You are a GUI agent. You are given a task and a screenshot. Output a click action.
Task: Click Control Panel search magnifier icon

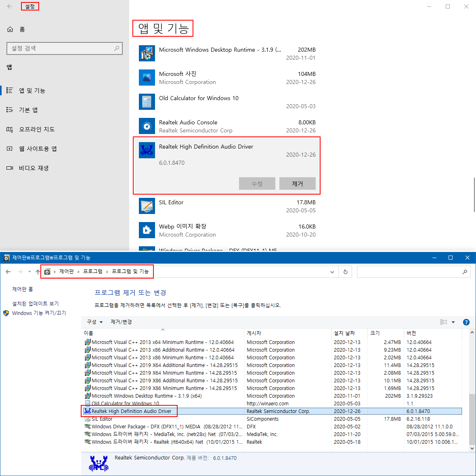[x=465, y=272]
